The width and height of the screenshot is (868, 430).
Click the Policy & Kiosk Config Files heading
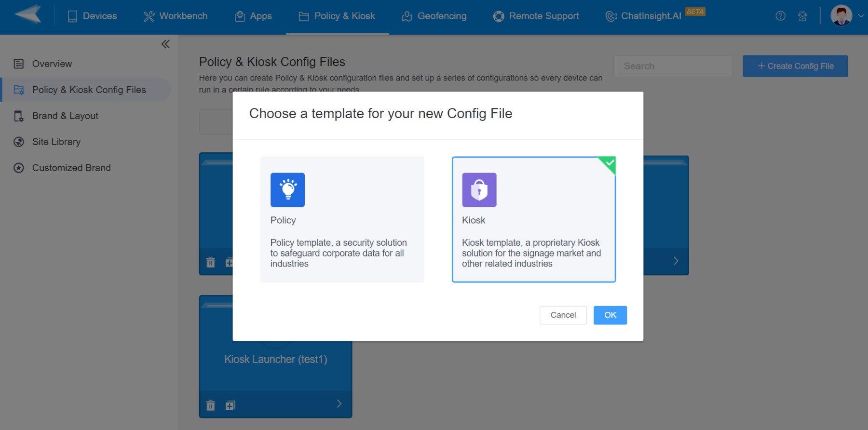[272, 62]
